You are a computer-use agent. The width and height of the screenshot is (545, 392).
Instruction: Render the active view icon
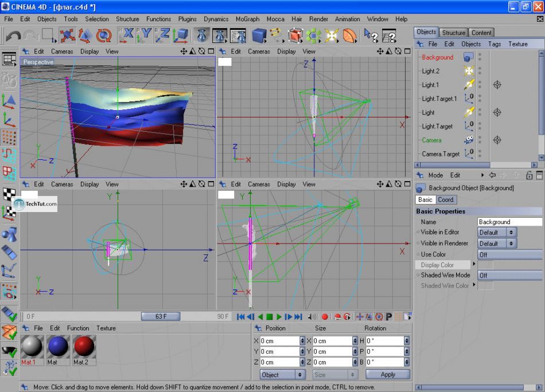[x=201, y=36]
